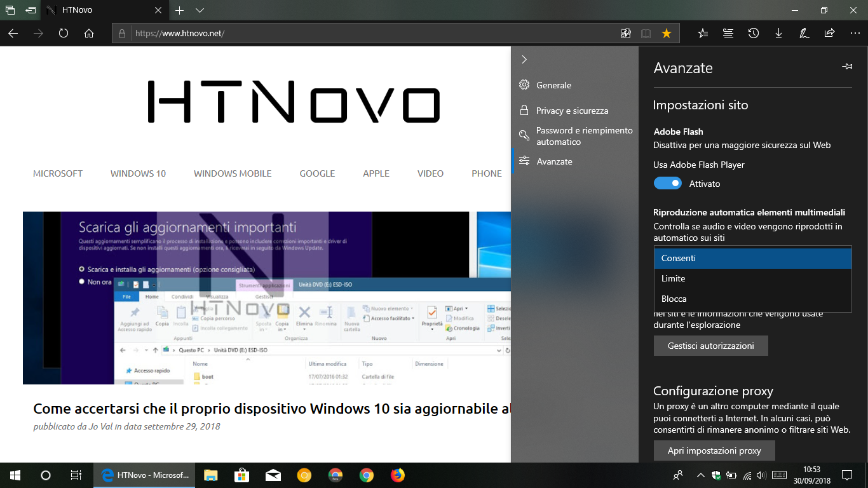Image resolution: width=868 pixels, height=488 pixels.
Task: Go forward to the next page
Action: point(38,33)
